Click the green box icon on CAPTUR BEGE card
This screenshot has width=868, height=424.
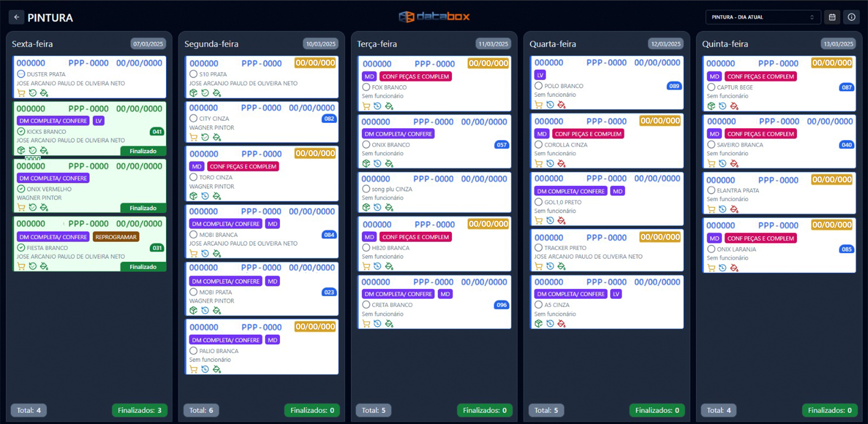(x=711, y=106)
